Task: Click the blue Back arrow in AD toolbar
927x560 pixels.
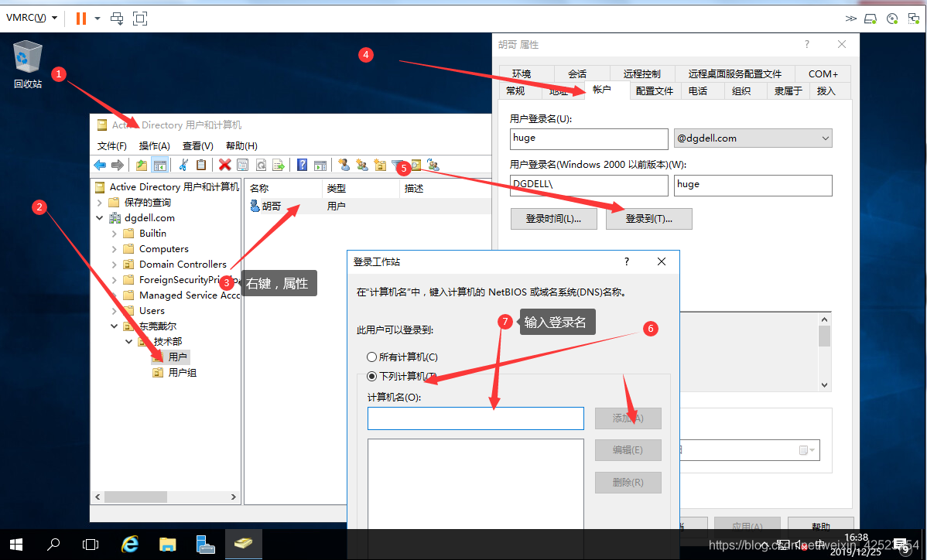Action: tap(100, 165)
